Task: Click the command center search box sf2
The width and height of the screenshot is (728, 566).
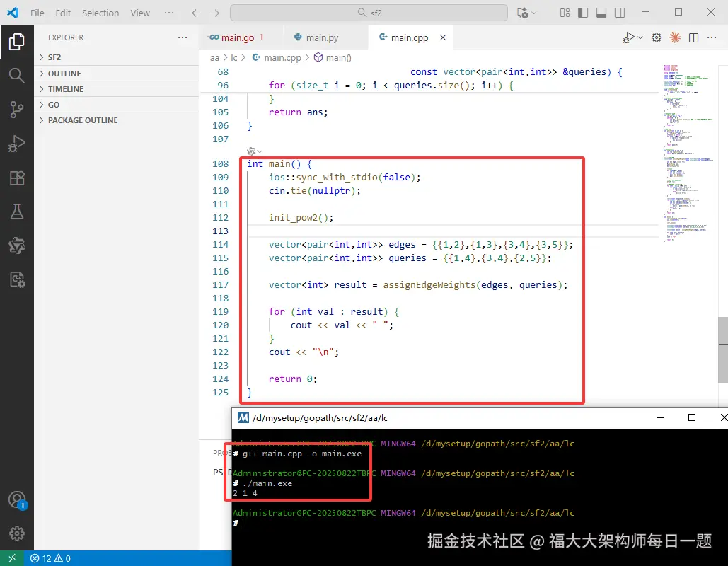Action: coord(369,13)
